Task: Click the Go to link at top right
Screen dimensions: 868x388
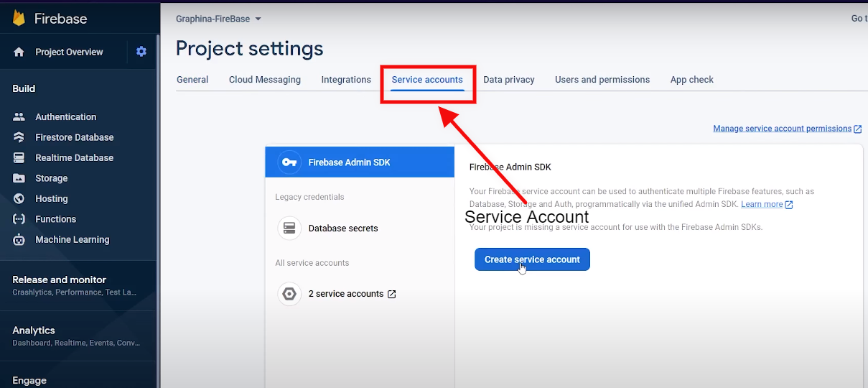Action: (859, 19)
